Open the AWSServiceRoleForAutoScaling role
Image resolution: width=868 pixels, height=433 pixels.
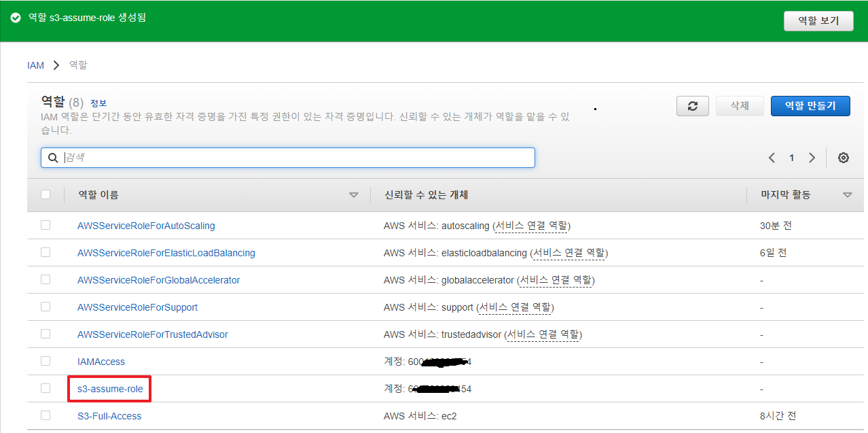tap(146, 226)
